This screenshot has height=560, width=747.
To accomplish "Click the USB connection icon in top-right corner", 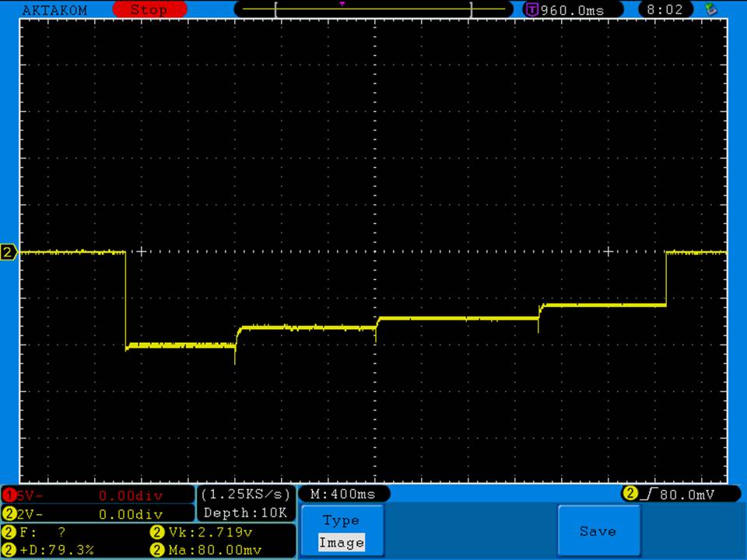I will (x=710, y=10).
